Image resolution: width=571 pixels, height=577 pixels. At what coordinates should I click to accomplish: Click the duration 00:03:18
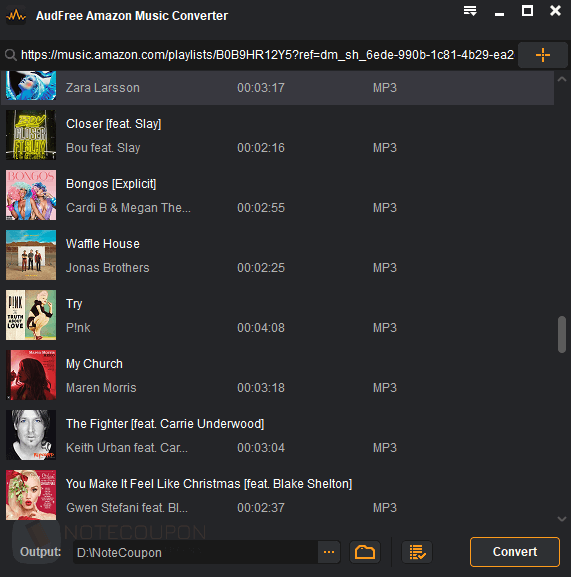pos(261,388)
